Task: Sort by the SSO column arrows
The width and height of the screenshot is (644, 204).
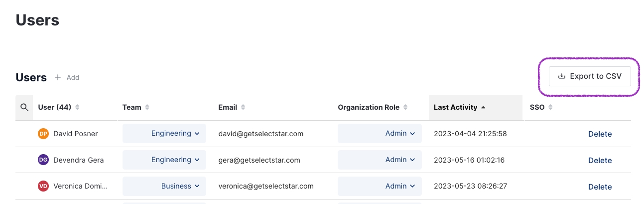Action: (550, 107)
